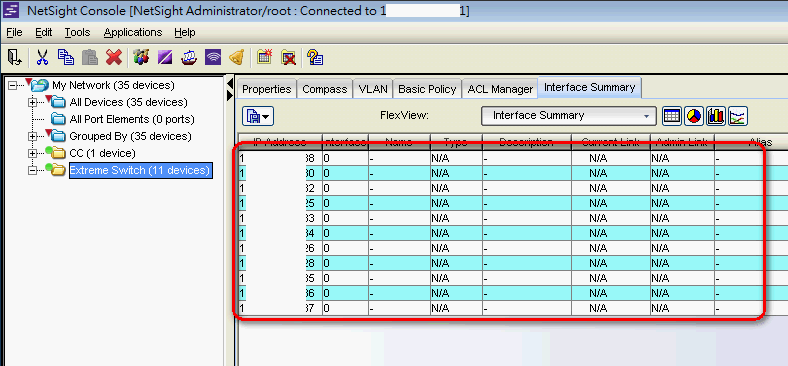Screen dimensions: 788x366
Task: Click the Exit door icon in toolbar
Action: click(14, 57)
